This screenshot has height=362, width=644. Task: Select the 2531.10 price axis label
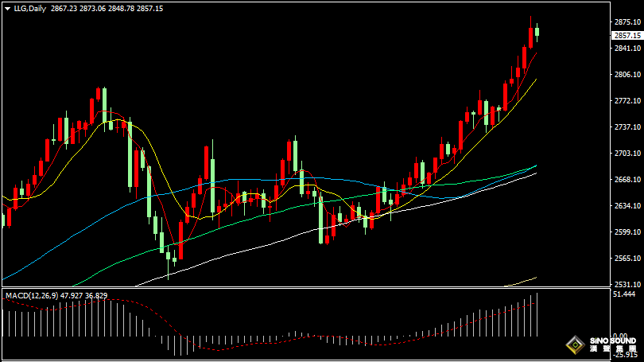tap(627, 284)
